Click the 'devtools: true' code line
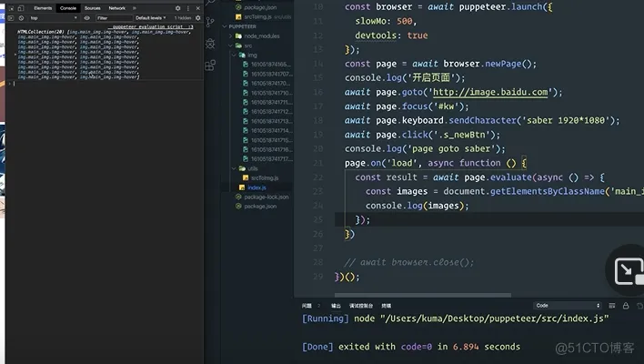The width and height of the screenshot is (644, 364). click(x=391, y=35)
